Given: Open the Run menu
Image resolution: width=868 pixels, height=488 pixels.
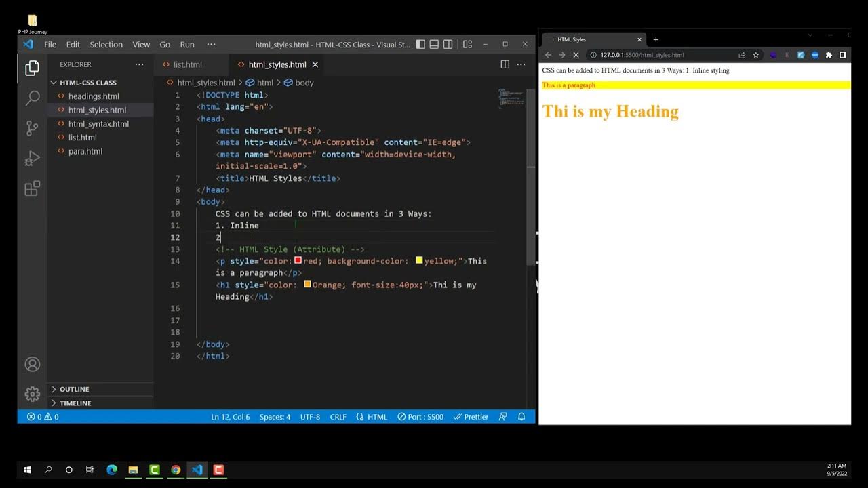Looking at the screenshot, I should (187, 44).
